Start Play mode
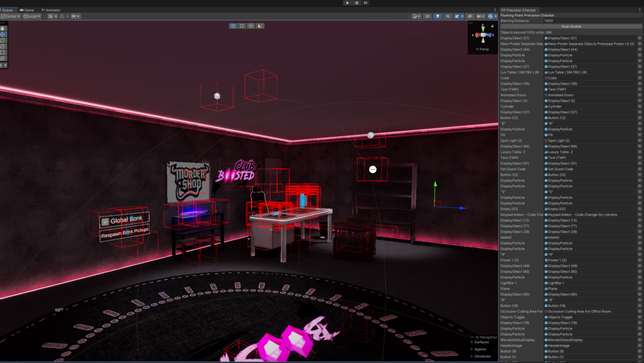644x363 pixels. pos(347,3)
